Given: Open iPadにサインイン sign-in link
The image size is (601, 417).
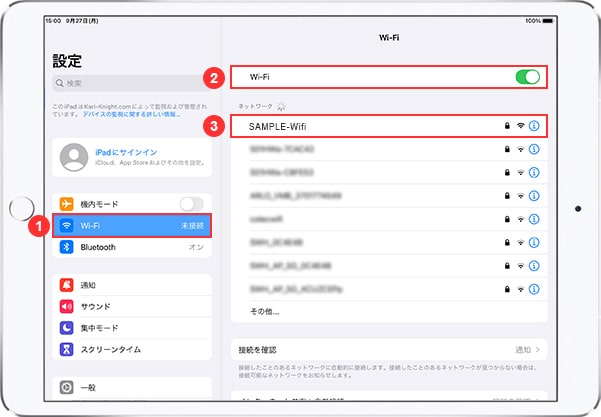Looking at the screenshot, I should [126, 152].
